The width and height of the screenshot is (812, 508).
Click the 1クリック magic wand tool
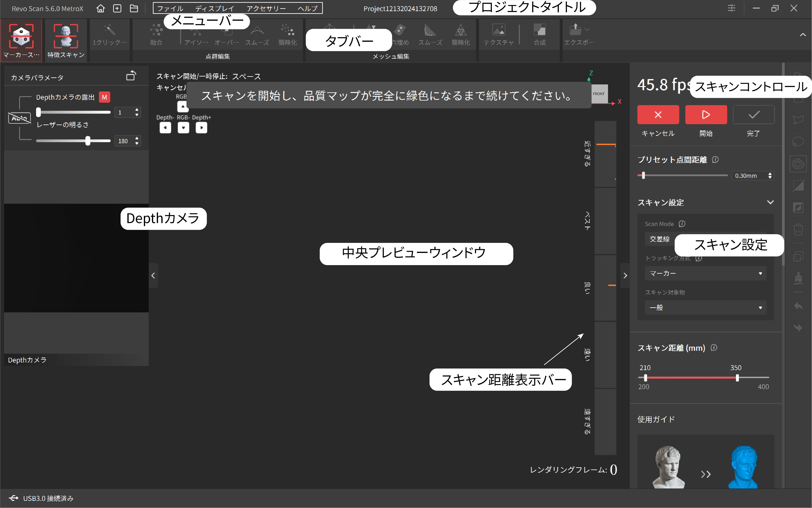point(109,30)
